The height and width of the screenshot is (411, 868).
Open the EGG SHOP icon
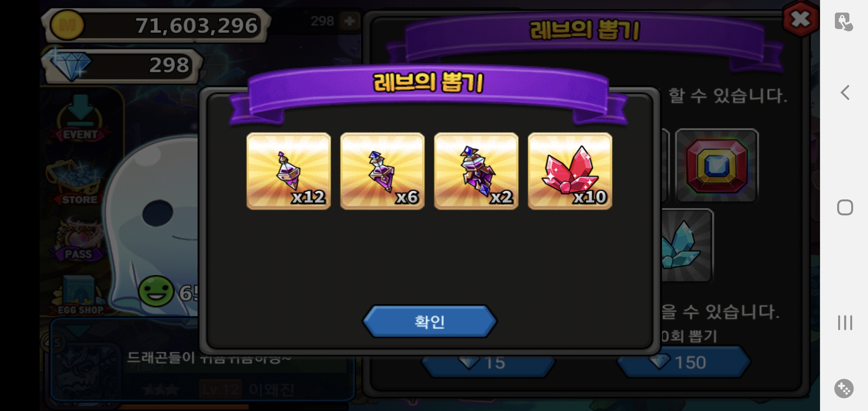[x=79, y=296]
